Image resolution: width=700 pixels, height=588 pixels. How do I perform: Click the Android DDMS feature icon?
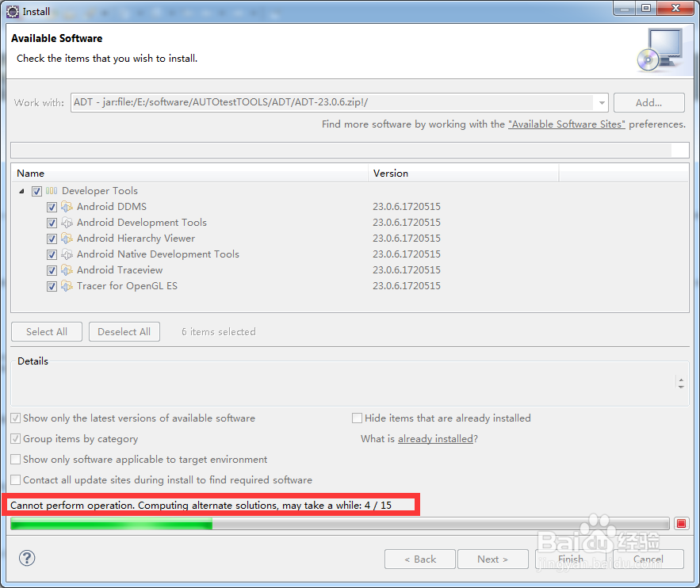(67, 207)
